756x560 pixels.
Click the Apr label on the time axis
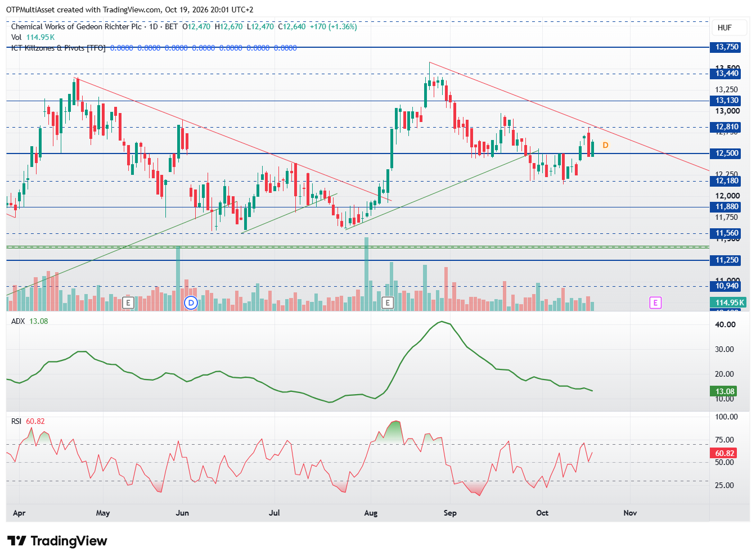[x=19, y=513]
